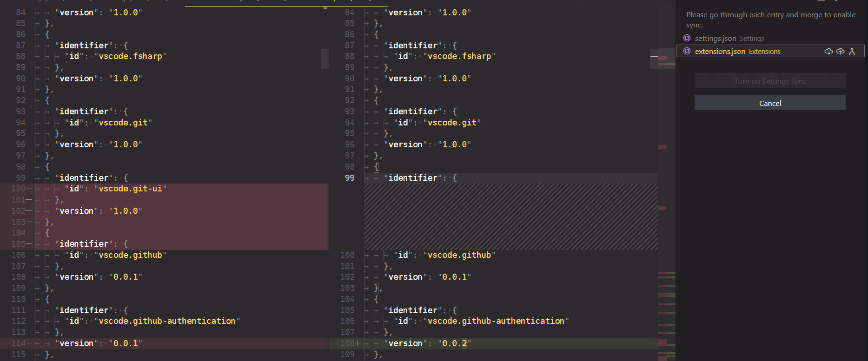Viewport: 868px width, 361px height.
Task: Click line number 99 in right pane
Action: [350, 178]
